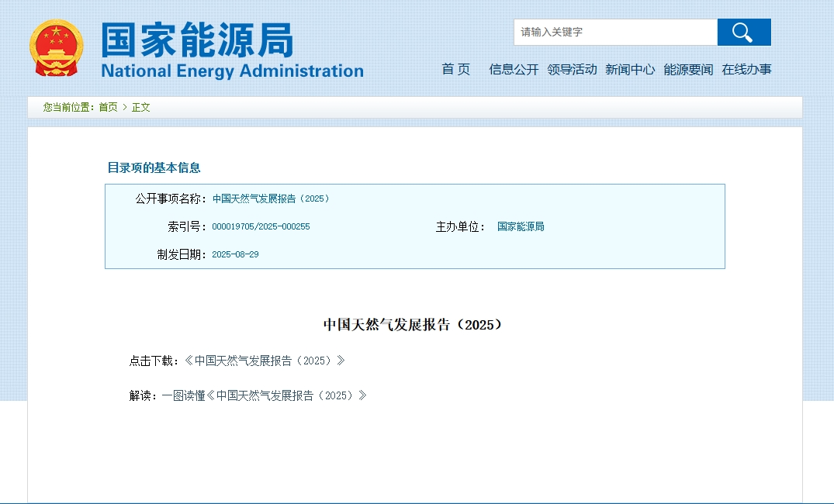Go to 领导活动 section

pos(572,69)
